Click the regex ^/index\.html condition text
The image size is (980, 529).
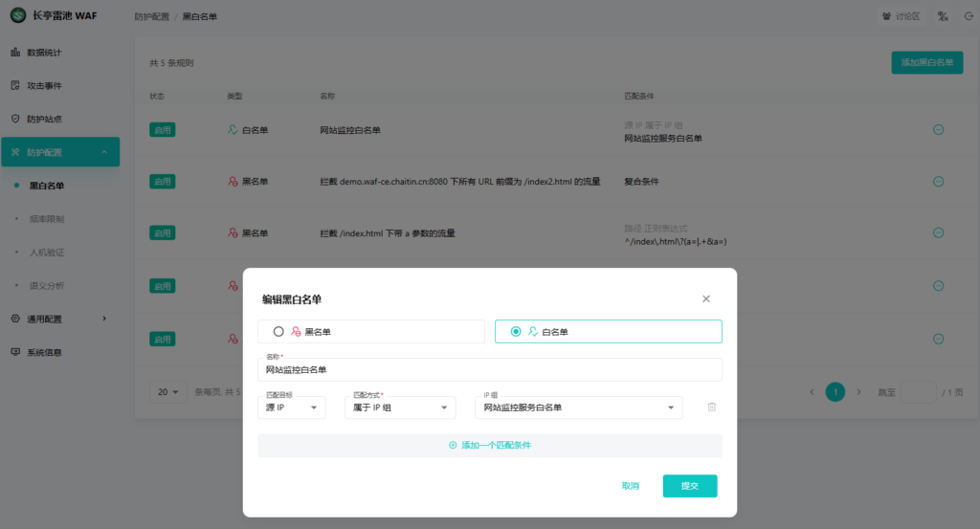coord(675,242)
